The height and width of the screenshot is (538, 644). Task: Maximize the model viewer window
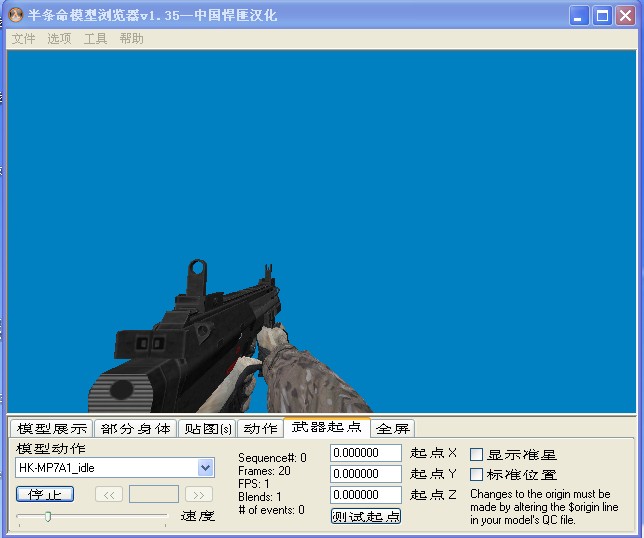point(602,16)
